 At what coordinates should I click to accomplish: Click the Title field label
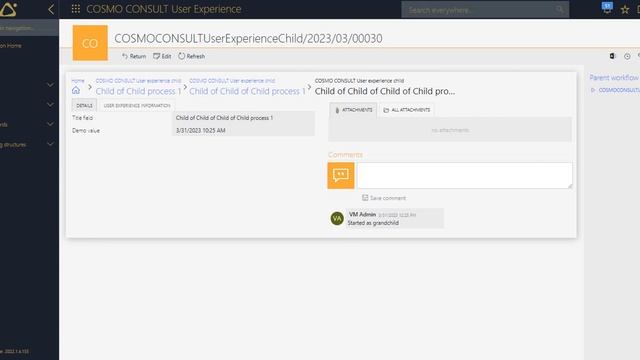[x=82, y=118]
